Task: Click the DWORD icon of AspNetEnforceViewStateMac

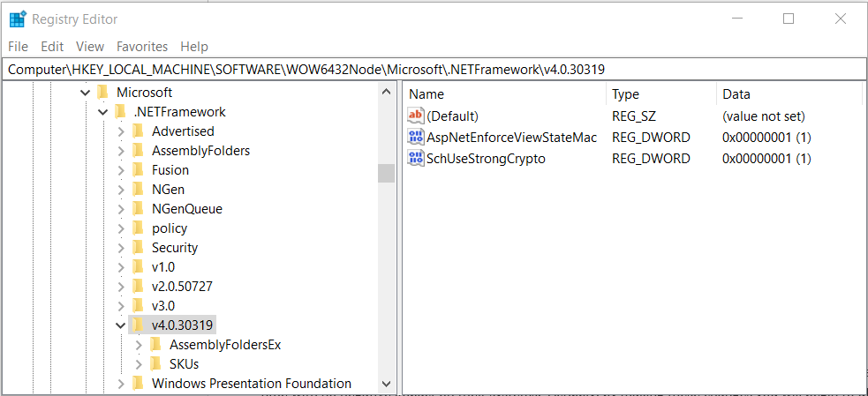Action: click(x=416, y=137)
